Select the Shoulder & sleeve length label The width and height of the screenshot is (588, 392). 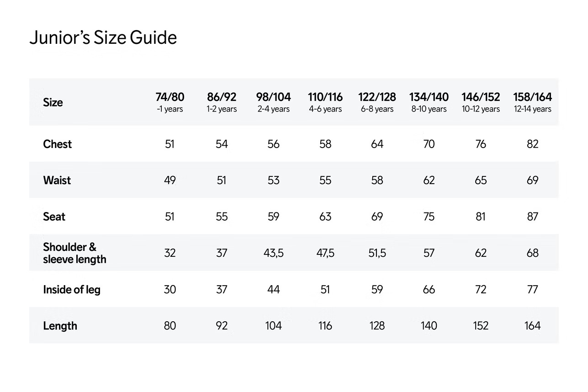point(74,253)
